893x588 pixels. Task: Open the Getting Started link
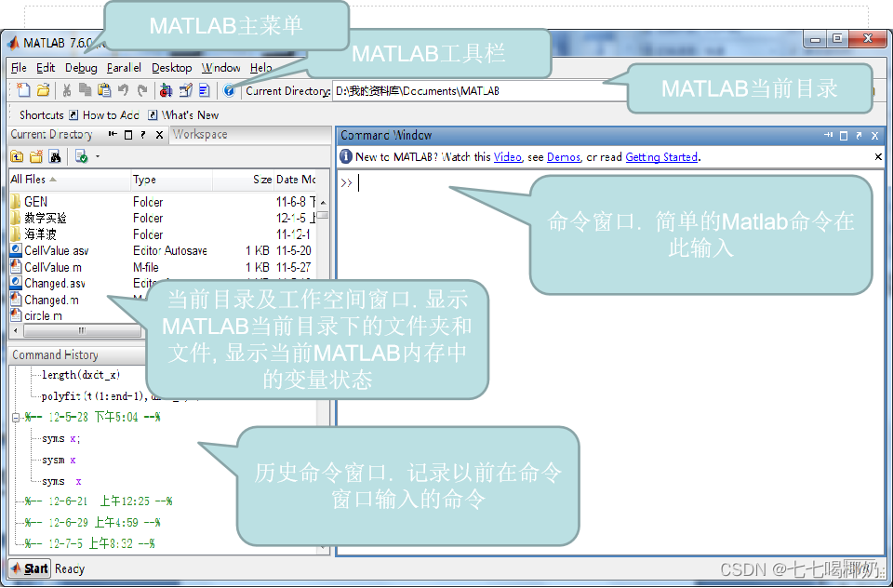[660, 157]
